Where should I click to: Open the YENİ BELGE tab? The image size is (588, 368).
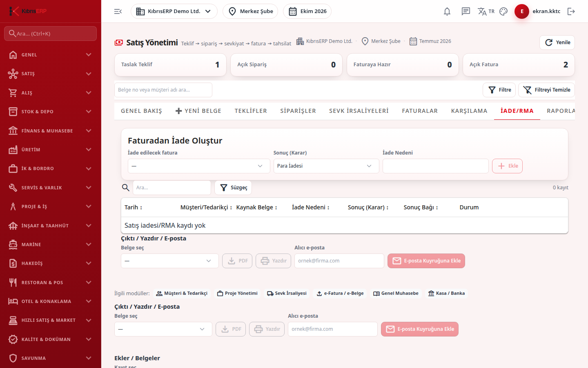(x=198, y=111)
